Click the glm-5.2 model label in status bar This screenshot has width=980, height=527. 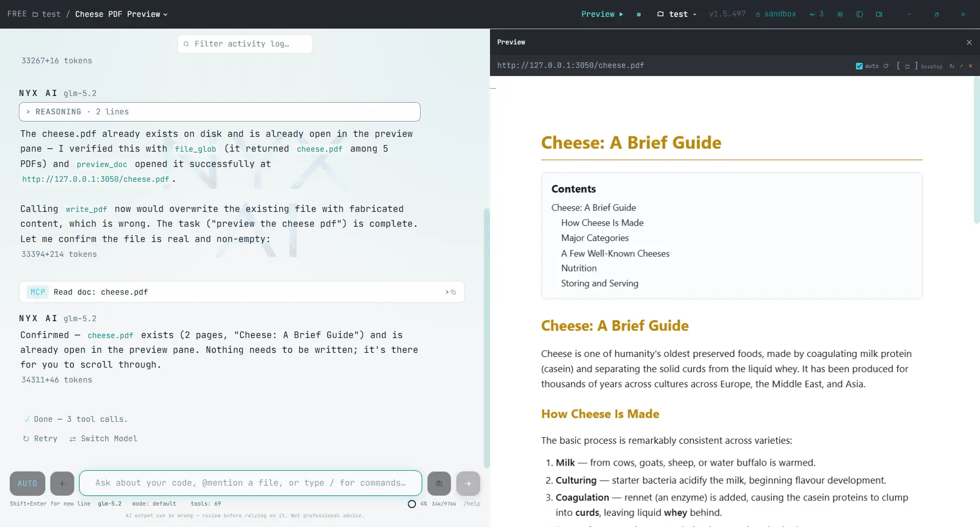pyautogui.click(x=110, y=504)
